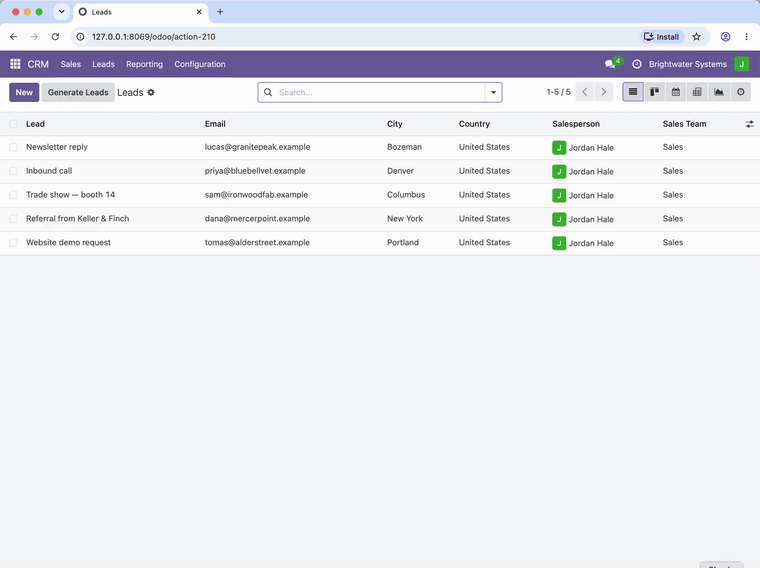Open the Leads settings gear
Image resolution: width=760 pixels, height=568 pixels.
[151, 92]
